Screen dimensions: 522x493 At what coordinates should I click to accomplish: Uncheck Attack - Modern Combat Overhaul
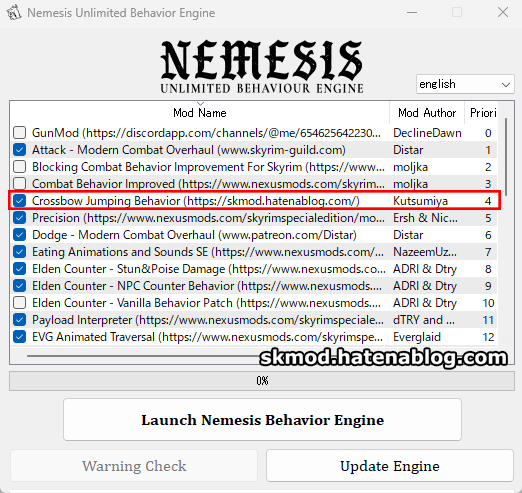coord(20,149)
